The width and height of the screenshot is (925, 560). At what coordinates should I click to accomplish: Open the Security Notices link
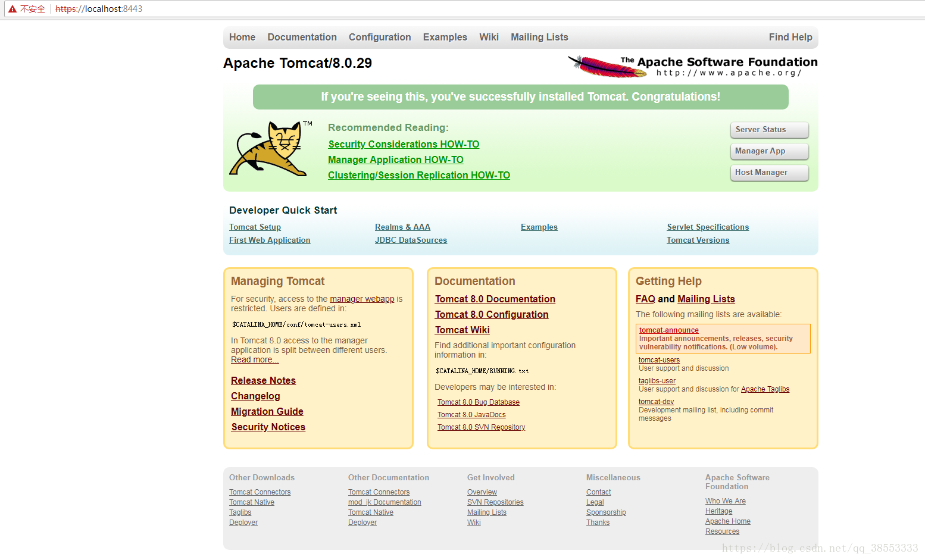tap(268, 427)
